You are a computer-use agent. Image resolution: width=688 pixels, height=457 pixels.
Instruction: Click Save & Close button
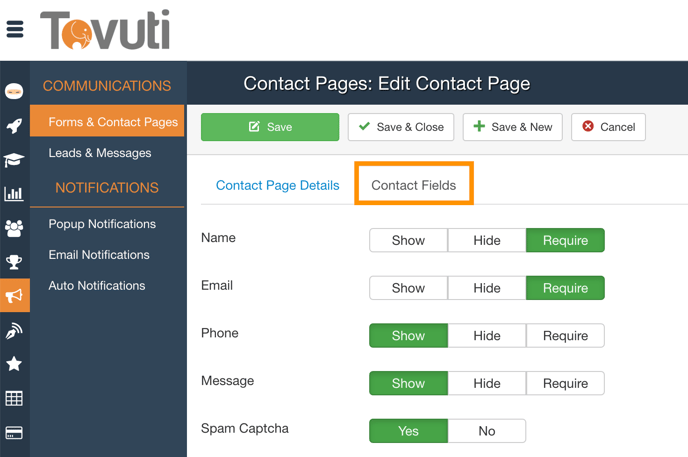[401, 127]
